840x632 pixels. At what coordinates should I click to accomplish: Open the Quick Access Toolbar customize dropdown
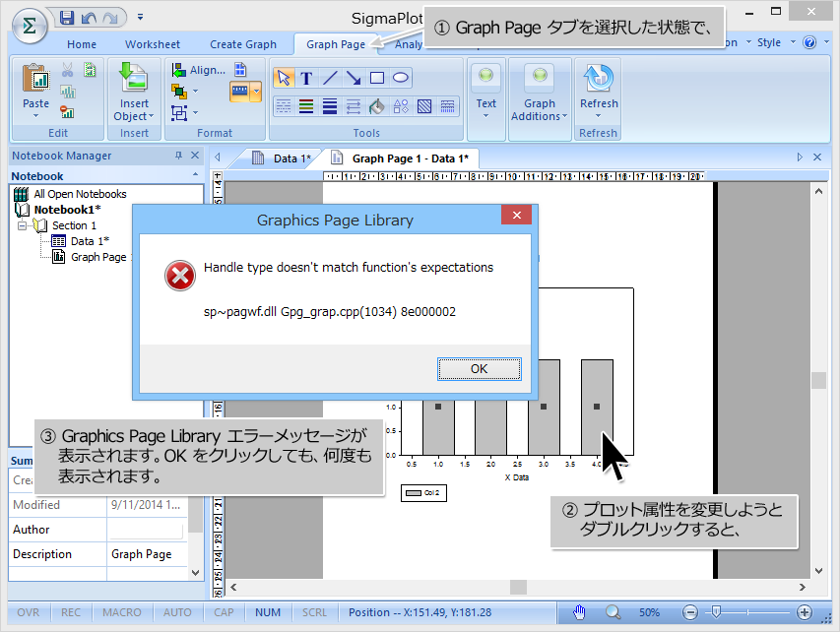coord(140,17)
